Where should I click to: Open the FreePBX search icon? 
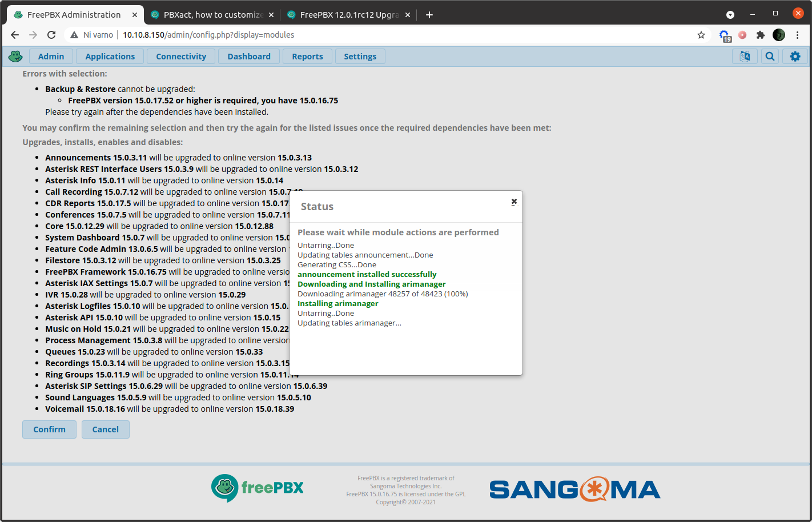click(770, 56)
